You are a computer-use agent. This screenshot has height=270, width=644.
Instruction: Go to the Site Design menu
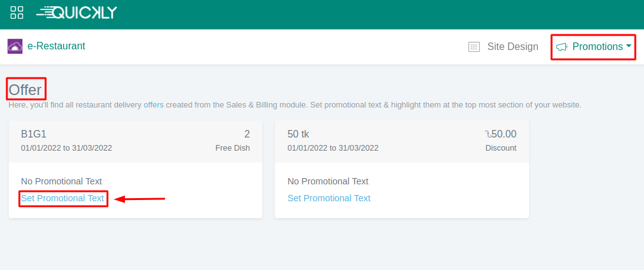(x=512, y=47)
